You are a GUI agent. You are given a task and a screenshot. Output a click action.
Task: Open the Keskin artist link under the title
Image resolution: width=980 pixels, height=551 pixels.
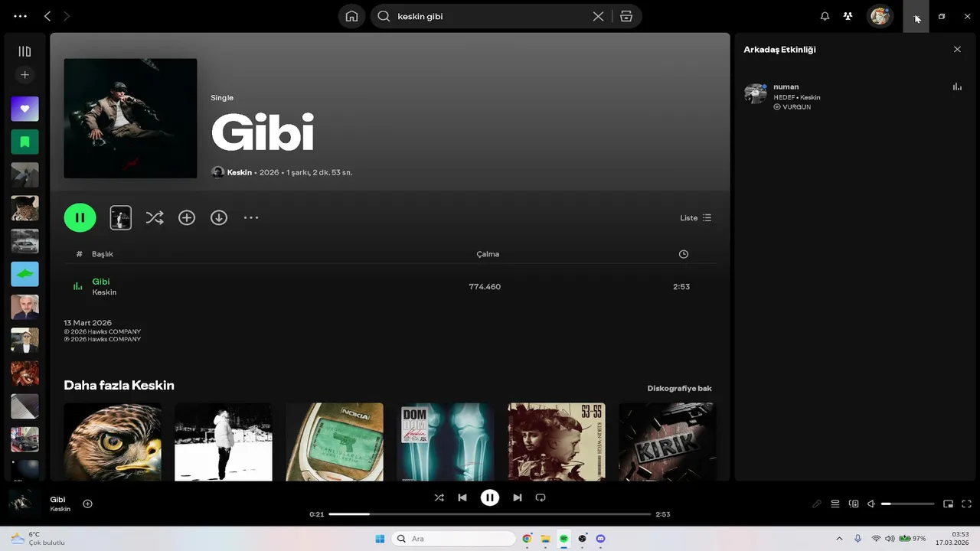[x=240, y=173]
